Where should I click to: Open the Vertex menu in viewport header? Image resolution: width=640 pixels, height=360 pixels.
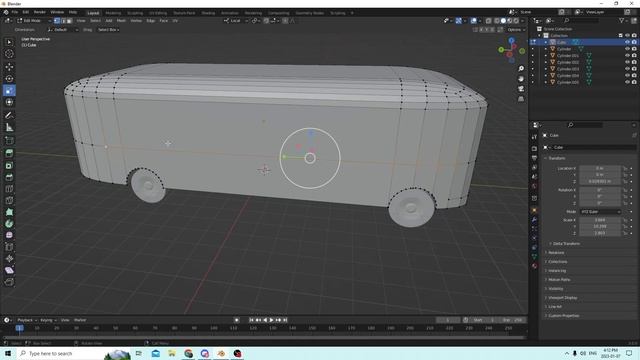point(136,20)
